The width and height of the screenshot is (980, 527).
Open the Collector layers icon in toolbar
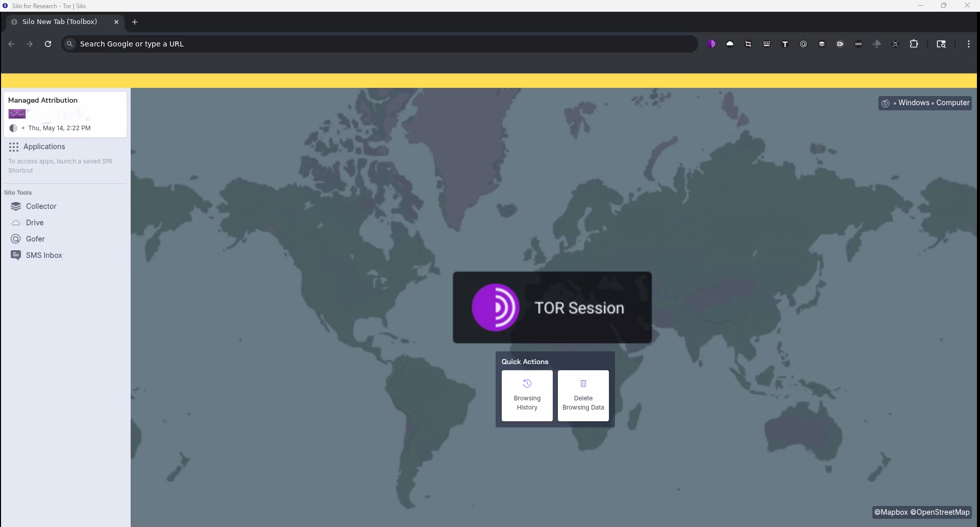[822, 44]
